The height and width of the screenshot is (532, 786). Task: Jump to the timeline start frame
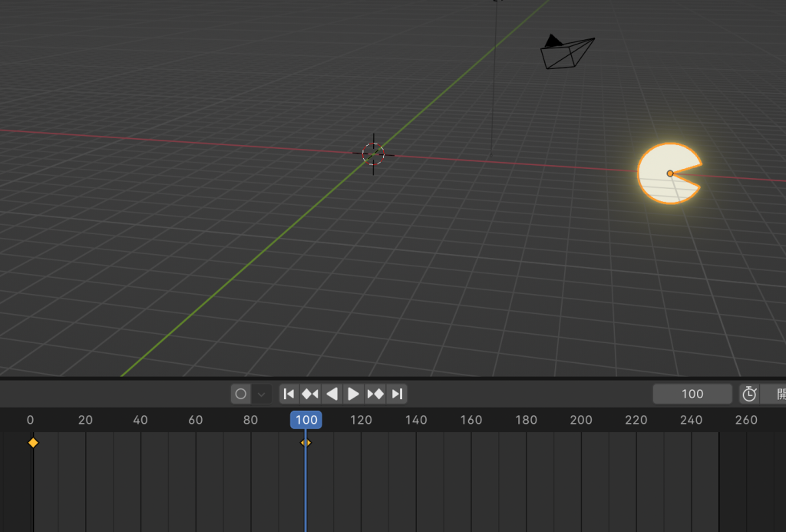(289, 394)
